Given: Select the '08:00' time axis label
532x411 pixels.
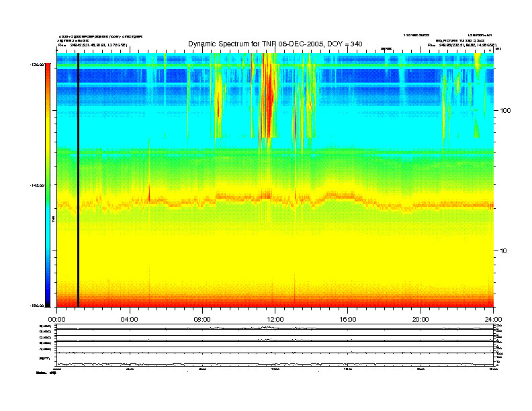Looking at the screenshot, I should click(x=202, y=320).
